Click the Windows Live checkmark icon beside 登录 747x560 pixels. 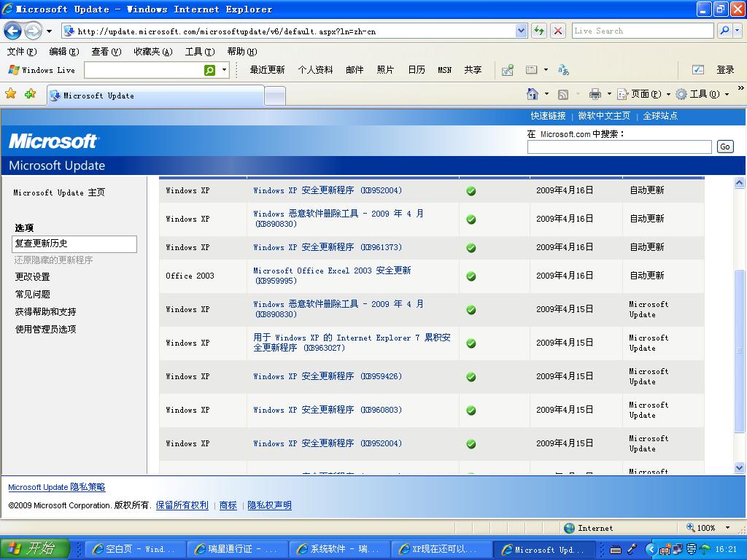point(698,70)
